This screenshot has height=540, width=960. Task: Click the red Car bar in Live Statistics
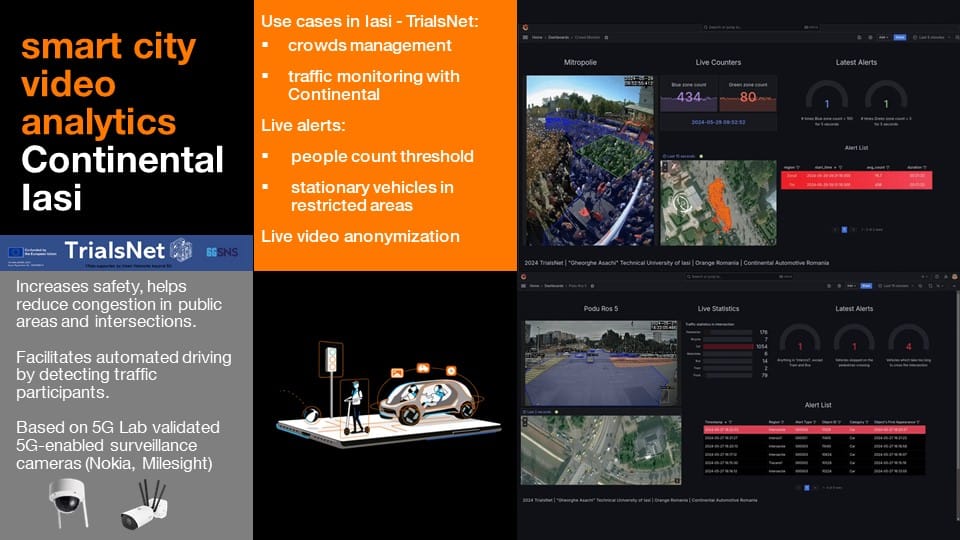click(728, 347)
